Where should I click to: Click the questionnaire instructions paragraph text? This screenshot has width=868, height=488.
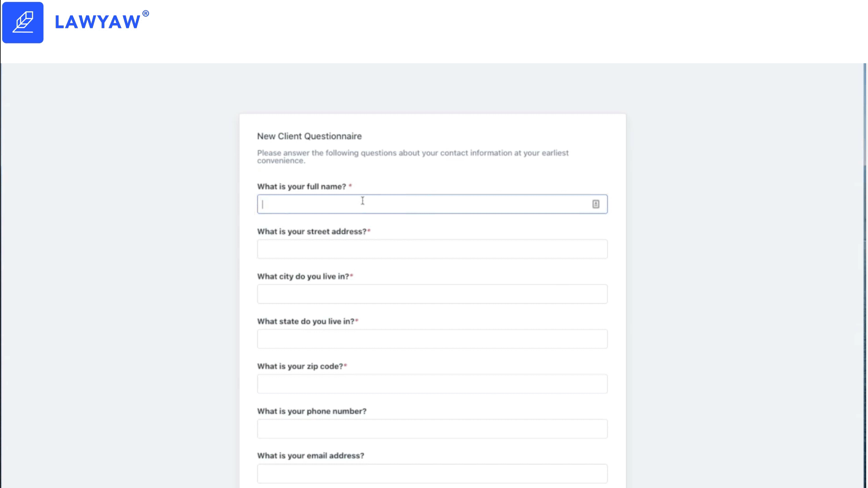pyautogui.click(x=413, y=157)
